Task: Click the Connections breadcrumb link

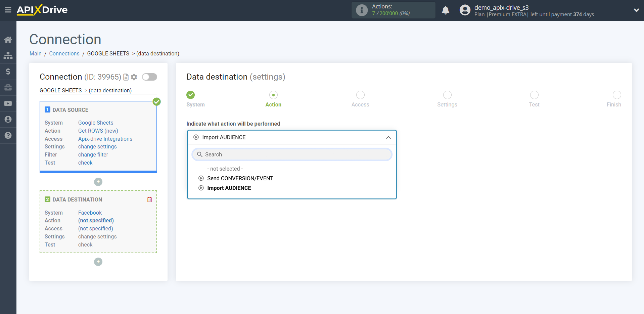Action: pyautogui.click(x=64, y=53)
